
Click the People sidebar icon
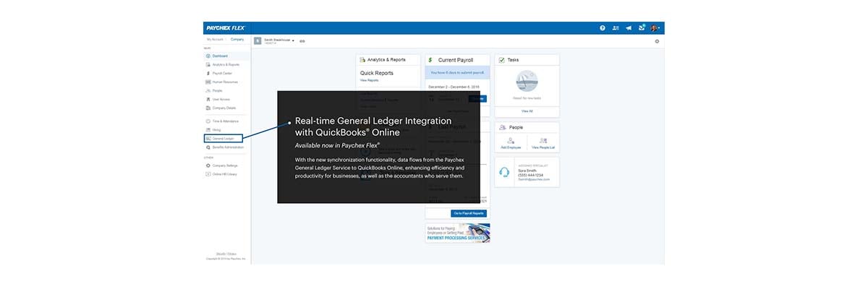[208, 90]
